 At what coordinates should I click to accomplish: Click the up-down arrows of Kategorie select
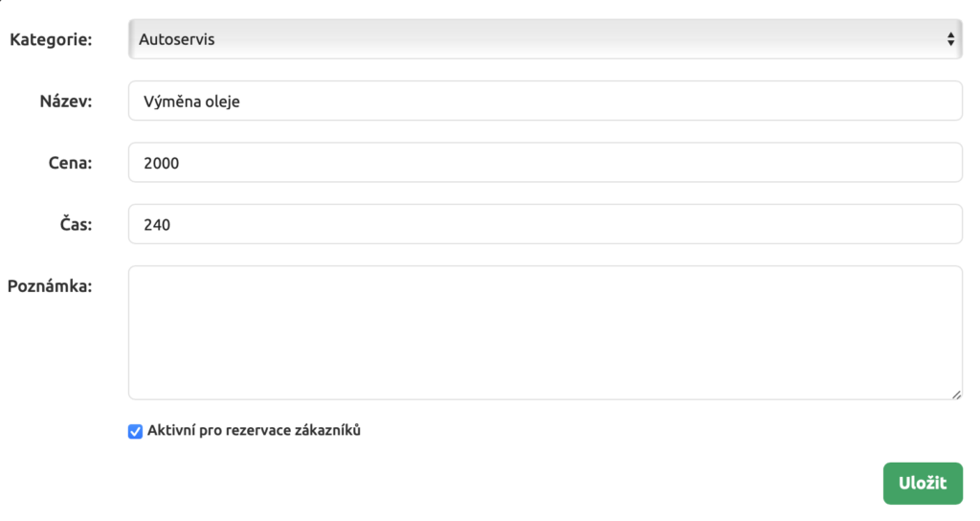click(950, 39)
